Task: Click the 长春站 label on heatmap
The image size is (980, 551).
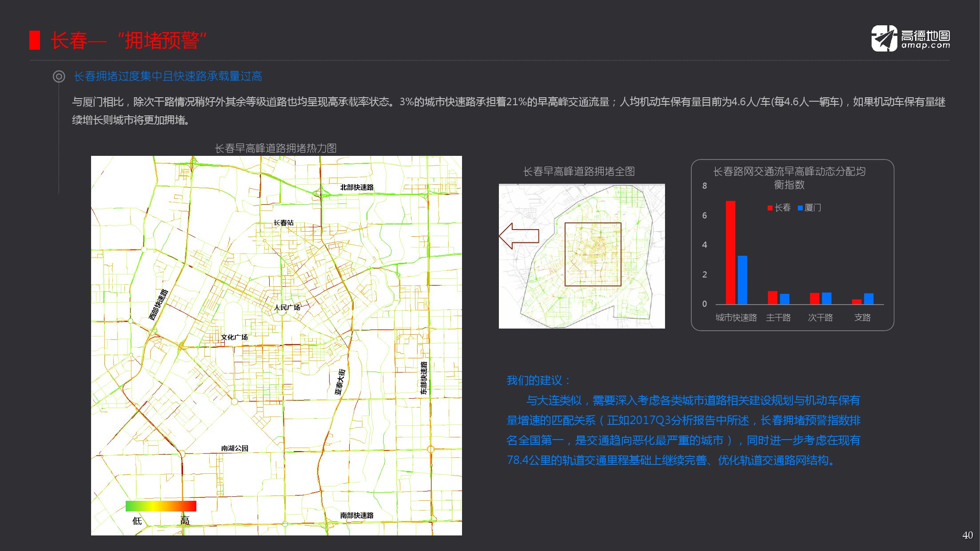Action: (x=283, y=222)
